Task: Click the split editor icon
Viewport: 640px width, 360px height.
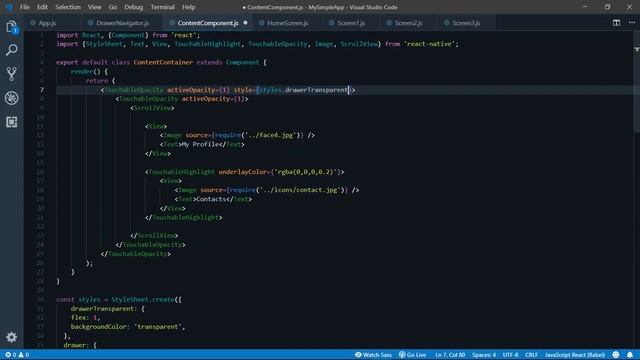Action: [x=616, y=23]
